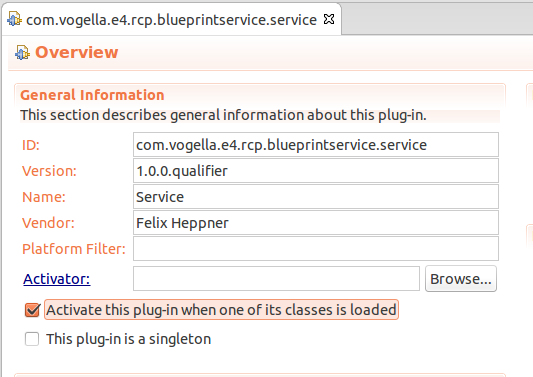Click the plug-in icon in the editor tab
This screenshot has height=377, width=533.
(x=14, y=19)
